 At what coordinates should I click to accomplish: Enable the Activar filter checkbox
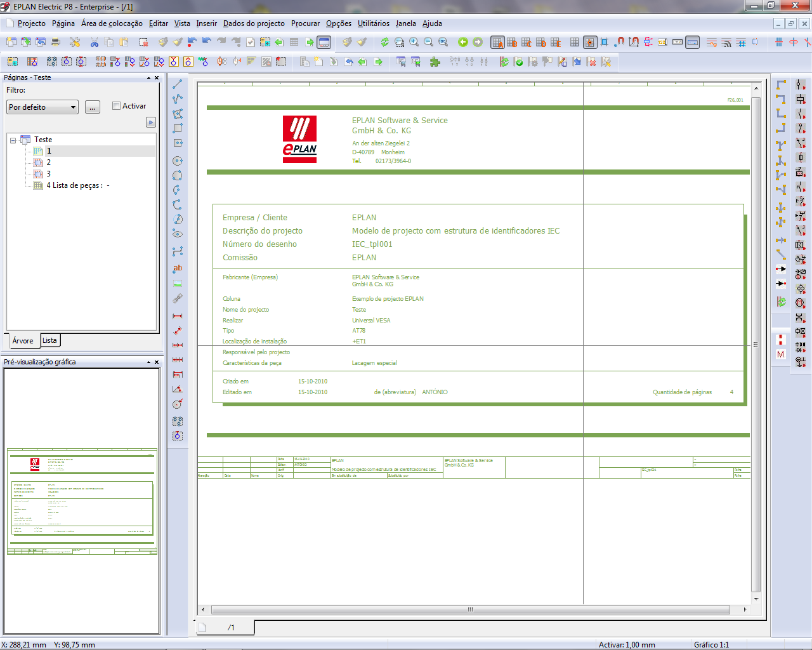(x=116, y=106)
